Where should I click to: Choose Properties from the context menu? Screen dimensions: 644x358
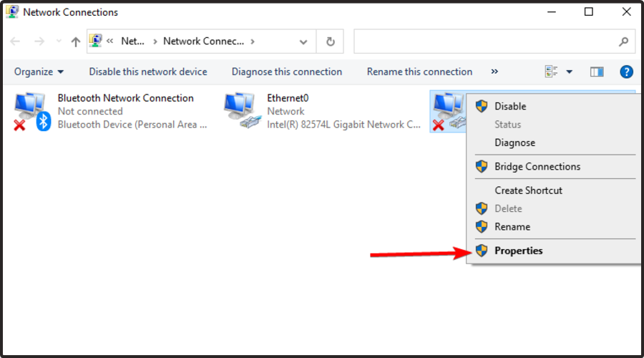click(518, 251)
